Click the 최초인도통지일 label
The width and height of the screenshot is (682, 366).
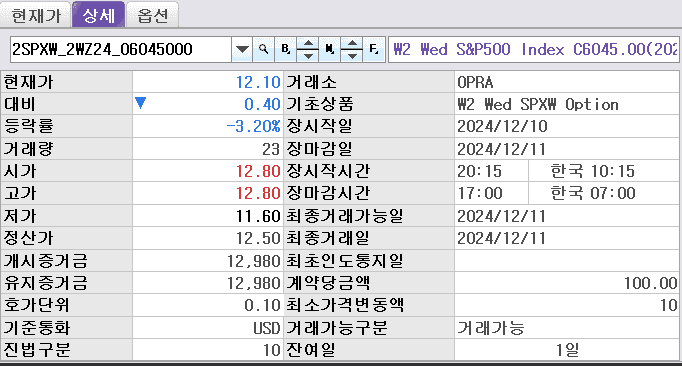(x=344, y=261)
